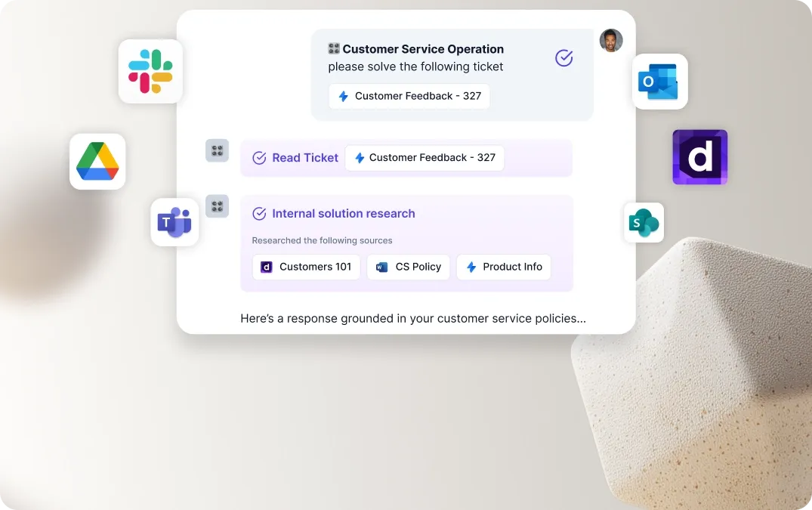Toggle the Internal solution research check circle
This screenshot has width=812, height=510.
tap(259, 213)
